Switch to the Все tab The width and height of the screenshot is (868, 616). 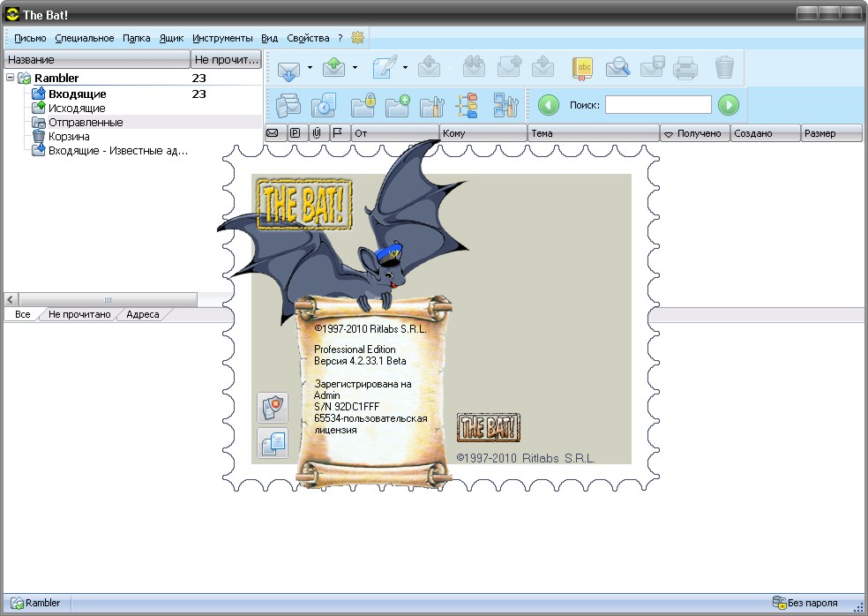pos(23,315)
